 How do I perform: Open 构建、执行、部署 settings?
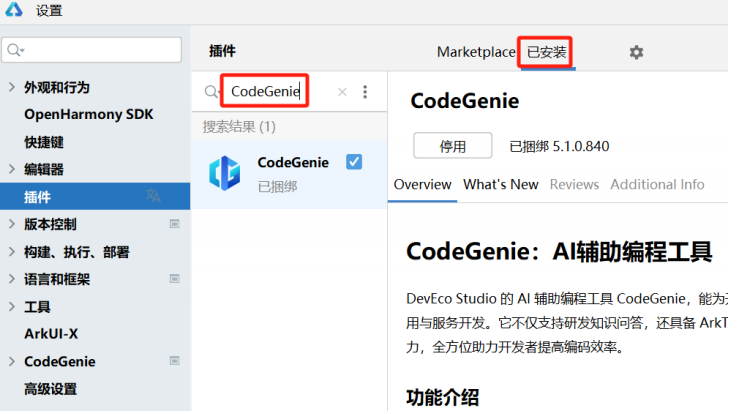click(77, 252)
